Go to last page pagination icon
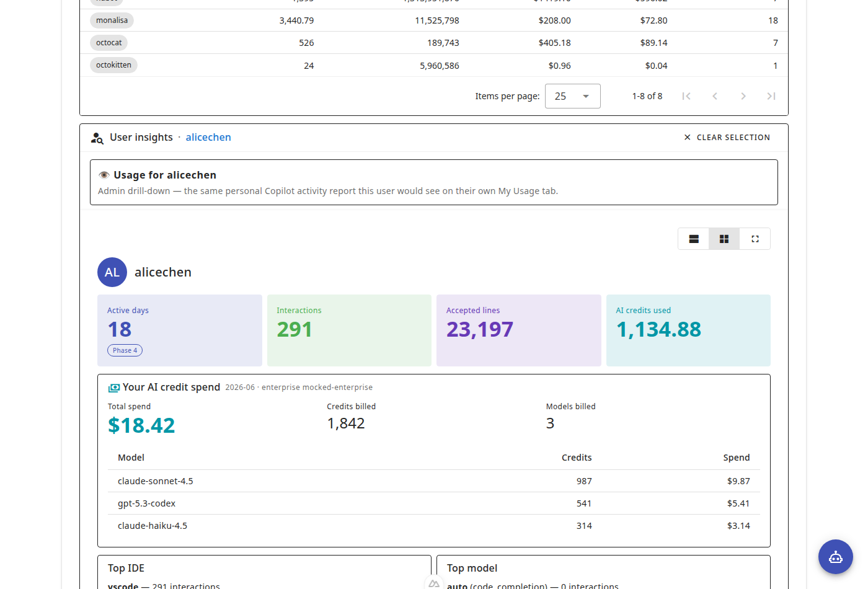 click(x=771, y=96)
